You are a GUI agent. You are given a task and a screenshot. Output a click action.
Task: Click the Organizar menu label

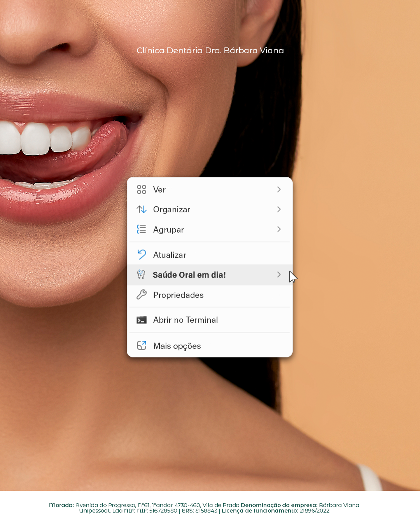coord(171,210)
